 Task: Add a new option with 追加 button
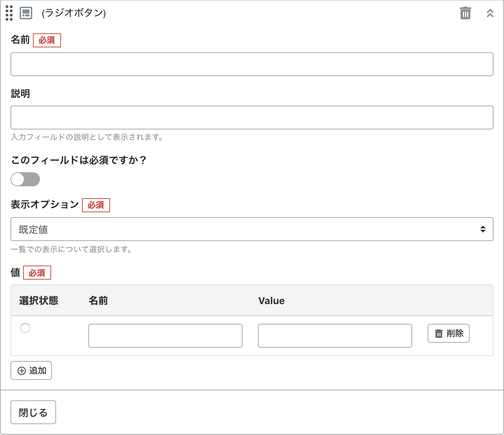31,370
